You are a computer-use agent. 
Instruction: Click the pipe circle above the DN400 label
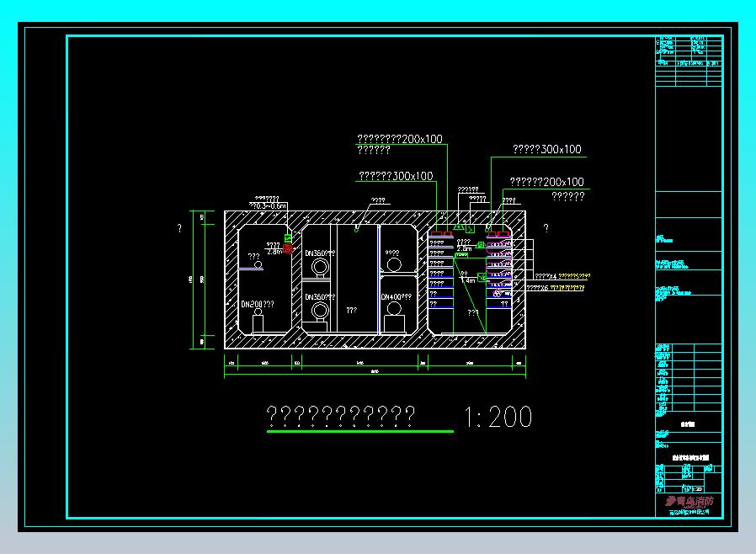coord(394,264)
